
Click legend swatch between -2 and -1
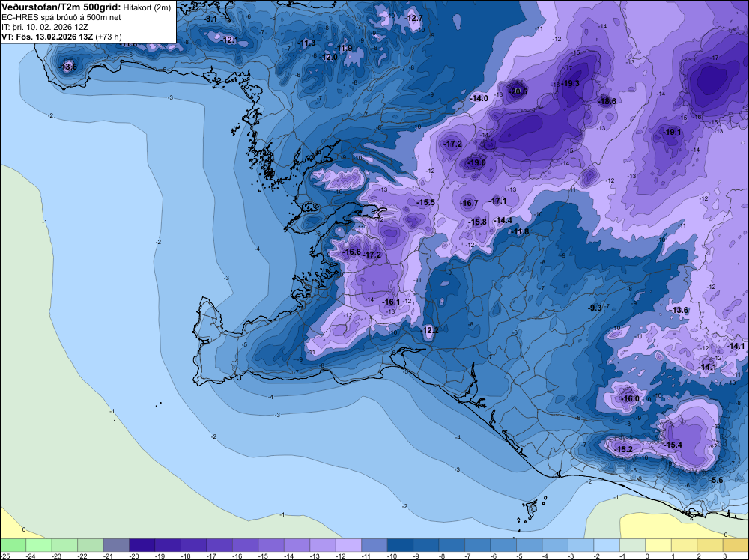click(x=607, y=545)
